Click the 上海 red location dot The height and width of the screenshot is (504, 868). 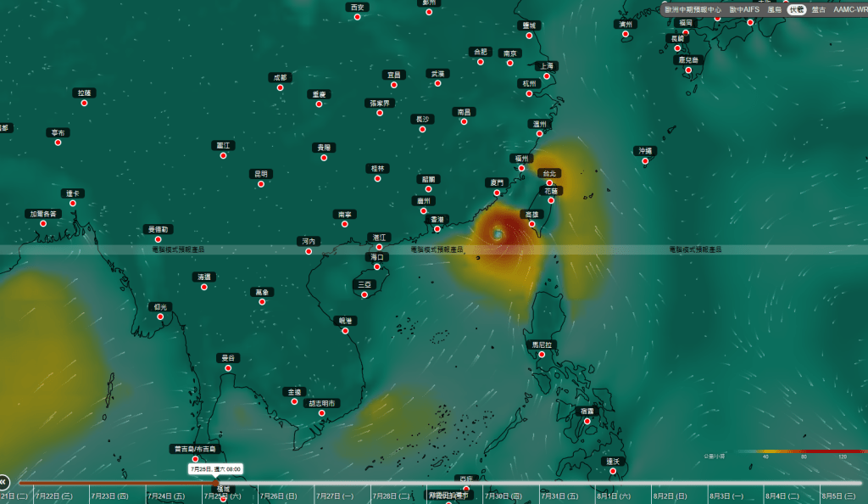[x=547, y=76]
